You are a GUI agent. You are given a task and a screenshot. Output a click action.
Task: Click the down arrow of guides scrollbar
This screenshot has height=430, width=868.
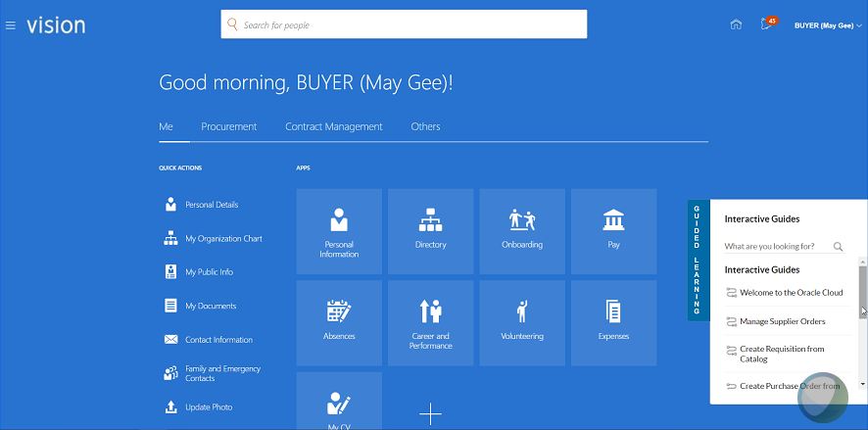tap(862, 385)
